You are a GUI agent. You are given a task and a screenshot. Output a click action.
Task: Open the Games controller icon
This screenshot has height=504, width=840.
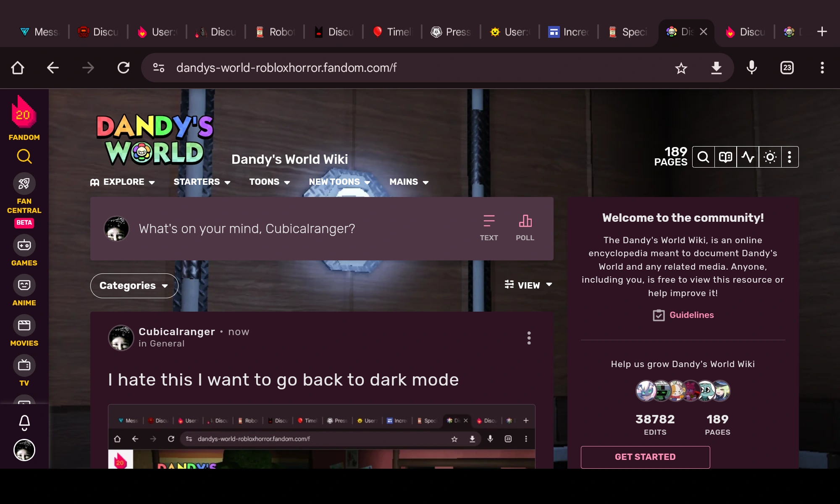click(24, 245)
